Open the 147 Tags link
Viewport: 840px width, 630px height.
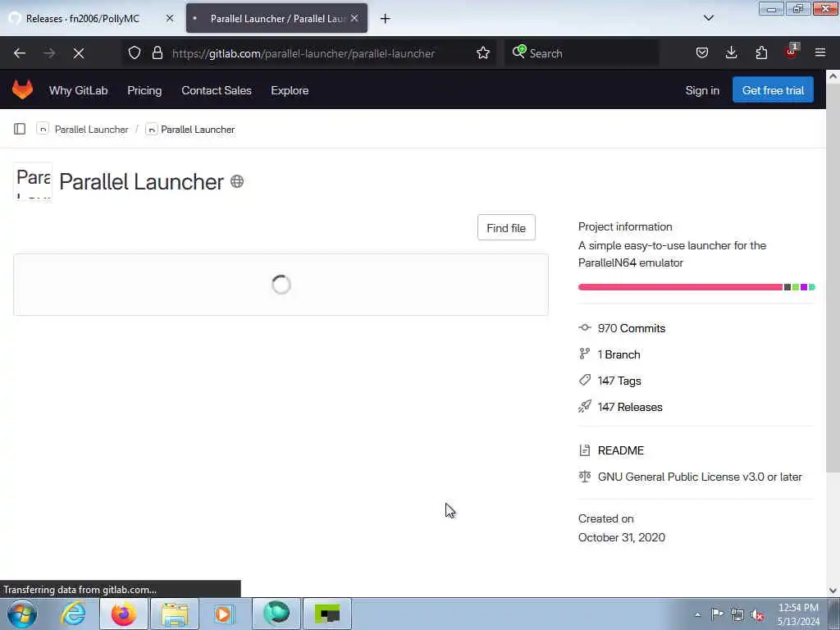619,381
